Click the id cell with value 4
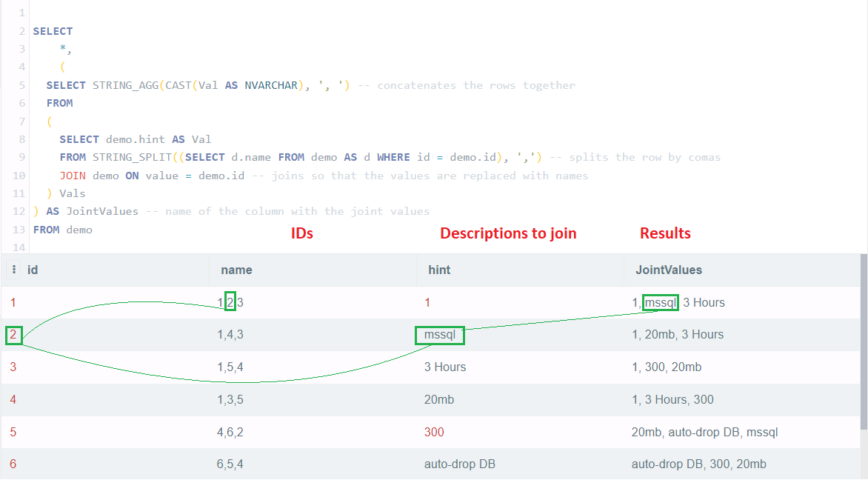This screenshot has width=868, height=480. pos(13,400)
